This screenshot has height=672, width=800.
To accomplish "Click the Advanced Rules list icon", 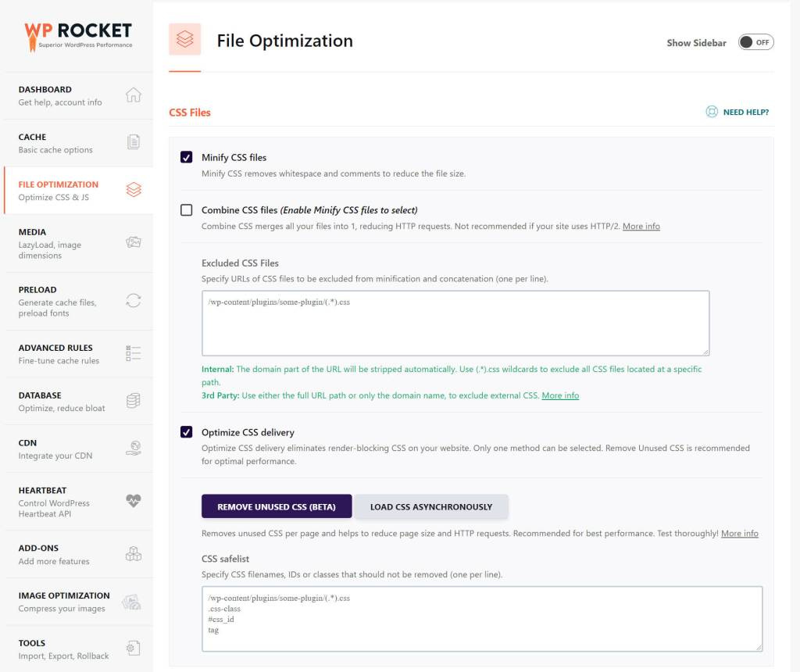I will [x=133, y=353].
